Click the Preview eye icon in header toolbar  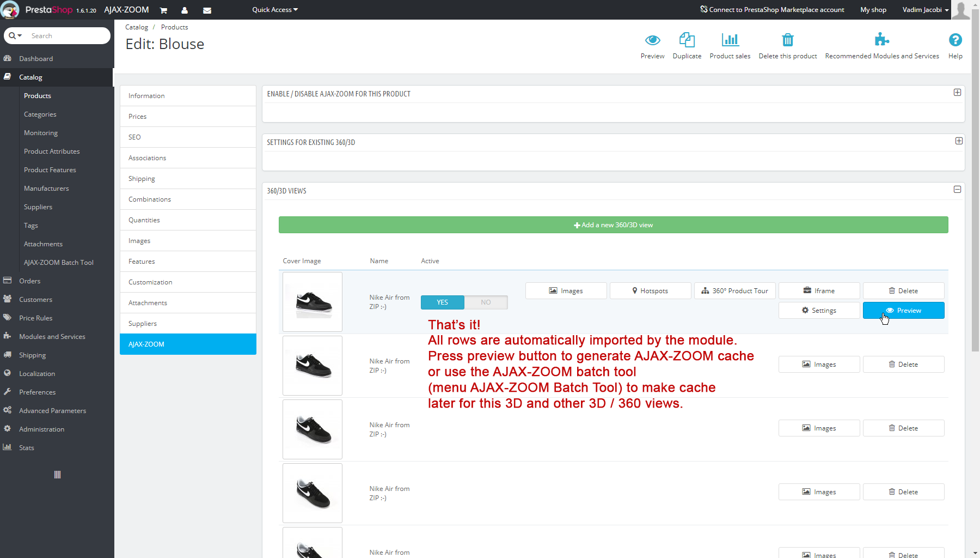[x=652, y=40]
